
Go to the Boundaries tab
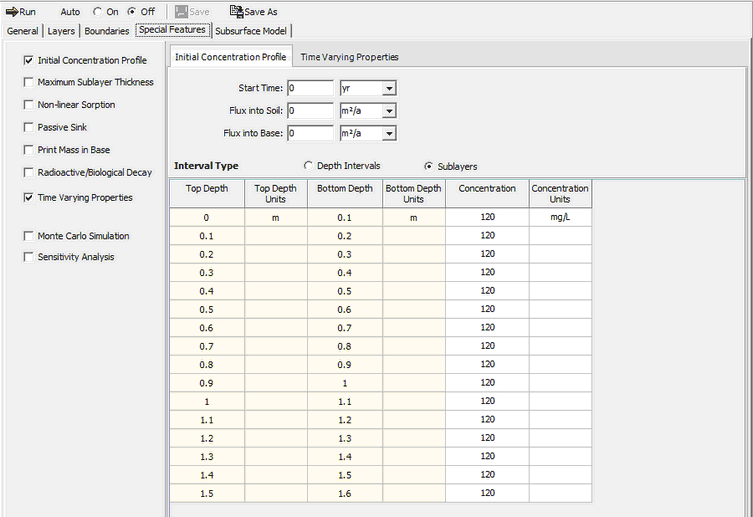(x=107, y=31)
